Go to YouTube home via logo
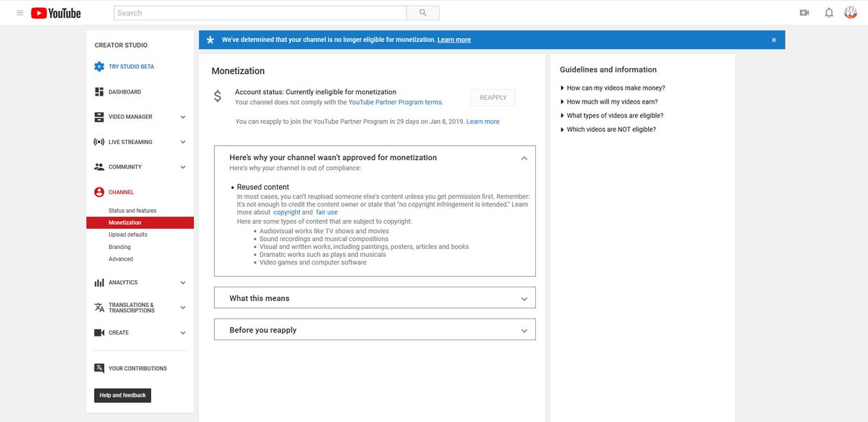This screenshot has width=868, height=422. (x=56, y=13)
